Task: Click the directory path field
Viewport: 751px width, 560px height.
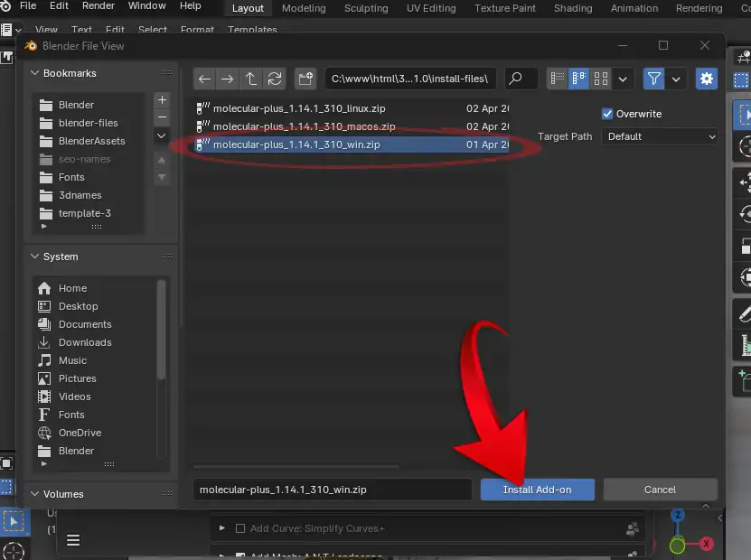Action: pos(410,79)
